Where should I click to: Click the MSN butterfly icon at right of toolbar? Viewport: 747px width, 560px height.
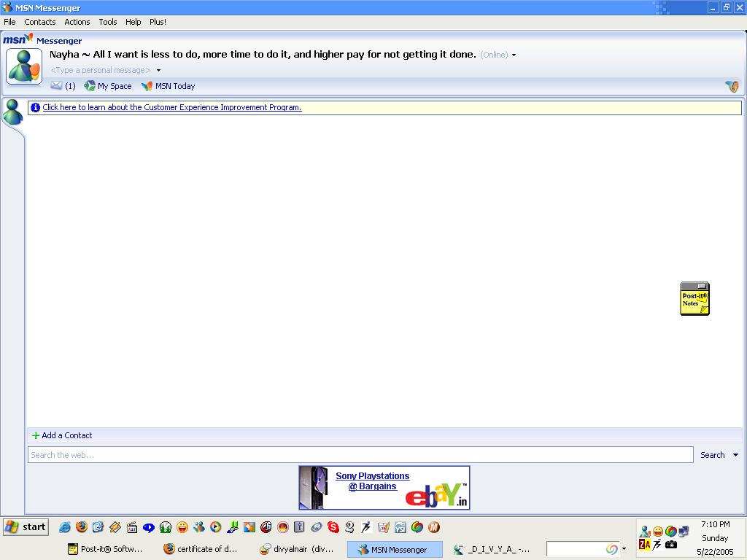pos(732,86)
